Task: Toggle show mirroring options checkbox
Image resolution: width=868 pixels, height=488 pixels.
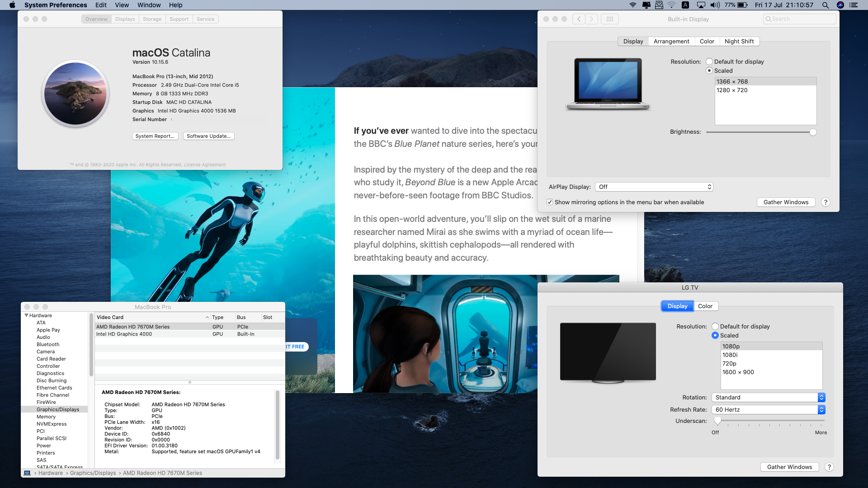Action: coord(550,202)
